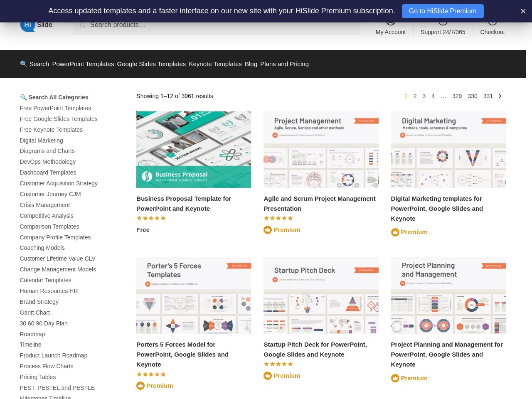Dismiss the premium banner with X
The width and height of the screenshot is (532, 399).
click(x=523, y=11)
